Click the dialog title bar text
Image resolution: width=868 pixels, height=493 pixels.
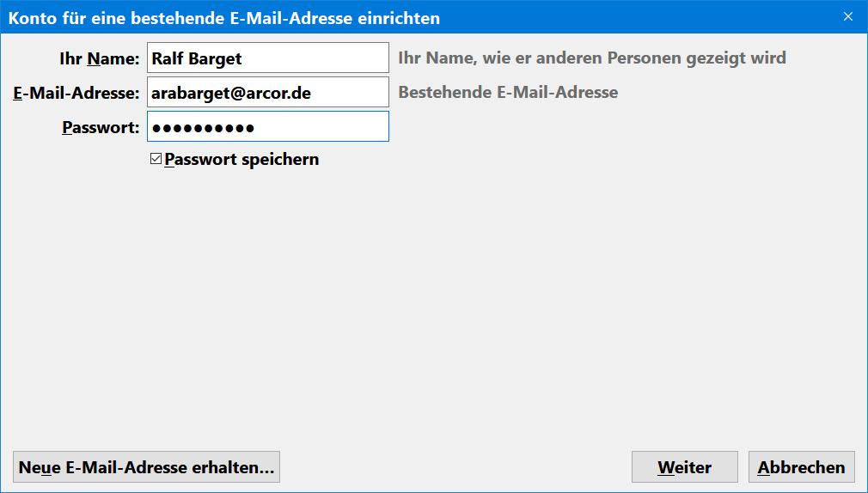click(224, 17)
